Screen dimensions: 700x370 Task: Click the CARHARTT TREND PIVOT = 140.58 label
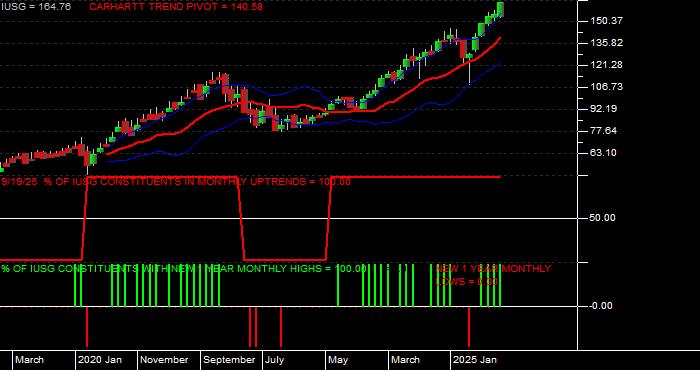click(x=176, y=7)
